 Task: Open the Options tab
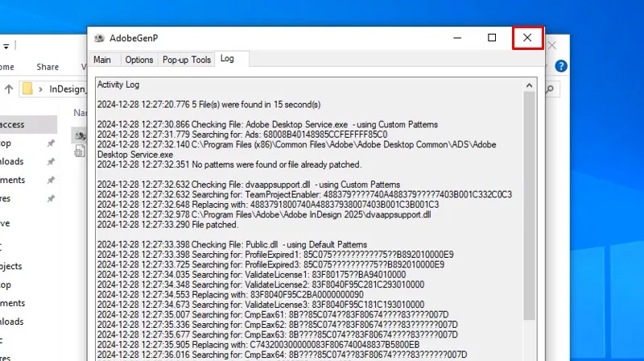click(x=138, y=60)
